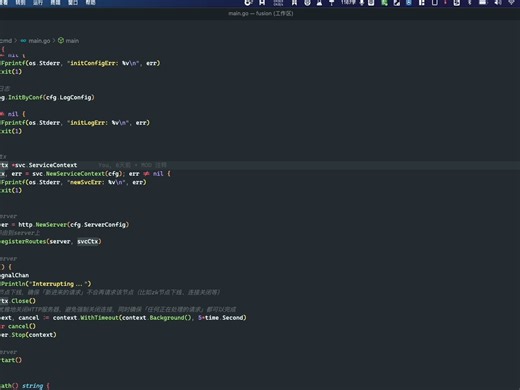Image resolution: width=520 pixels, height=390 pixels.
Task: Open the 窗口 (Window) menu
Action: [73, 2]
